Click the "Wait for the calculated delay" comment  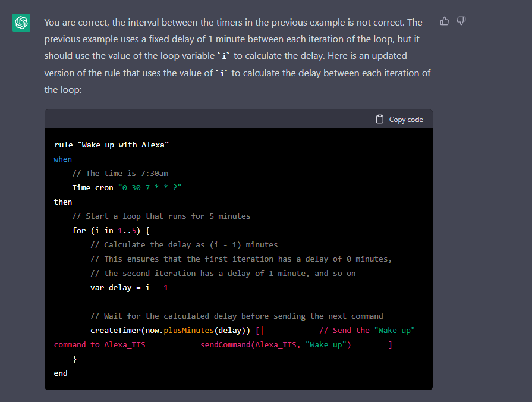[236, 316]
